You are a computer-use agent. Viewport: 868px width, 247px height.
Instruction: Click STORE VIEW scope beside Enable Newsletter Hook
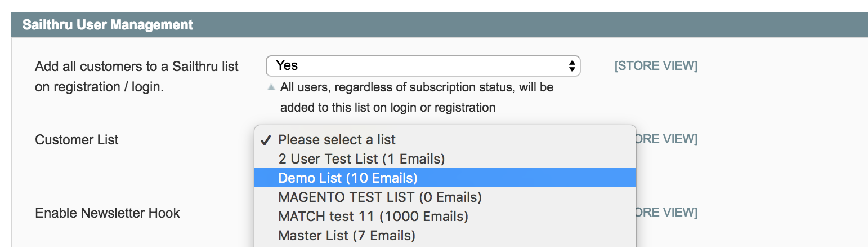[x=666, y=213]
